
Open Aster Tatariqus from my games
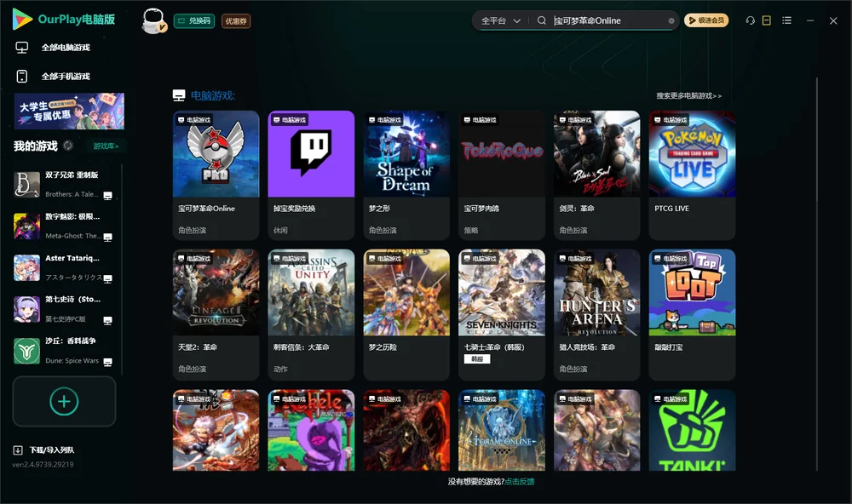[x=64, y=267]
